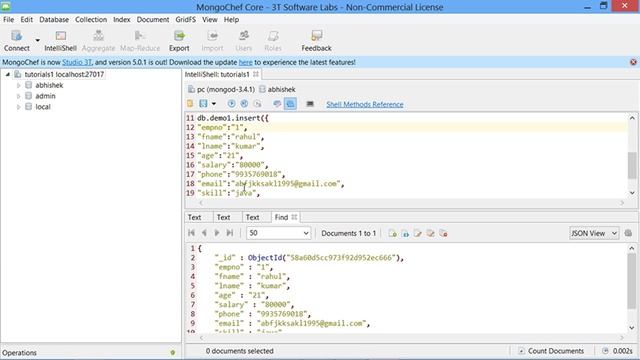Viewport: 640px width, 360px height.
Task: Open the Shell Methods Reference link
Action: 365,104
